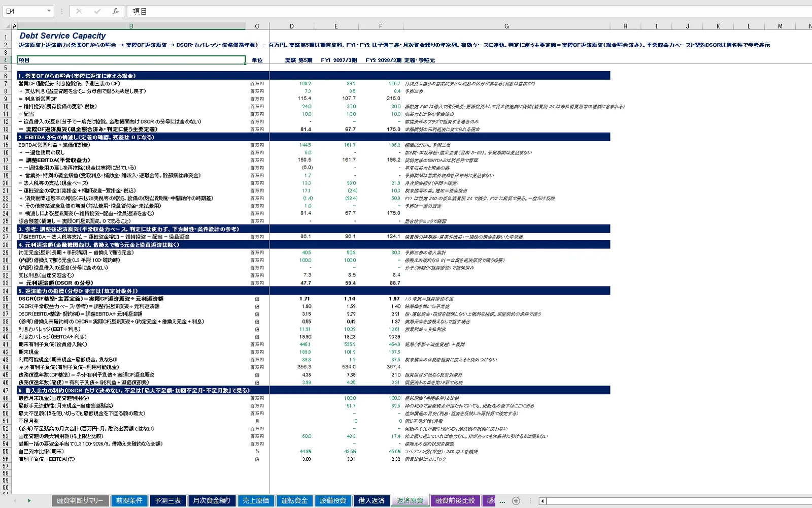This screenshot has width=812, height=508.
Task: Click the Select All corner triangle
Action: click(x=8, y=26)
